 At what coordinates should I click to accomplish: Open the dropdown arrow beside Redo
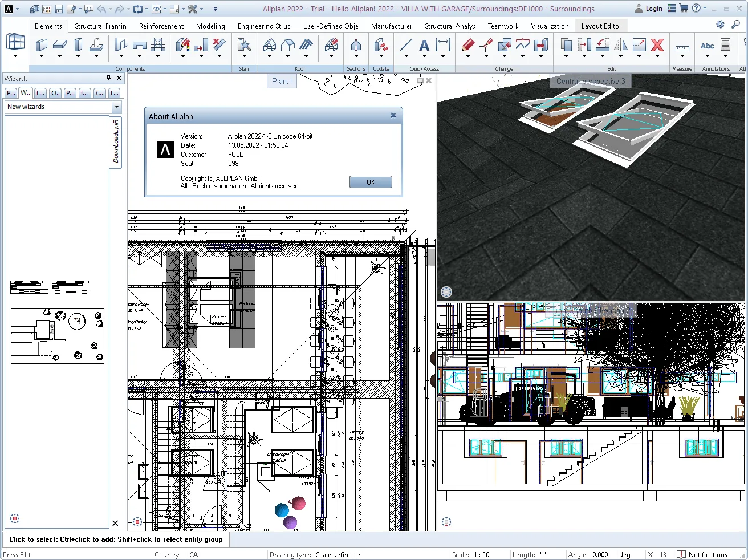[x=128, y=9]
